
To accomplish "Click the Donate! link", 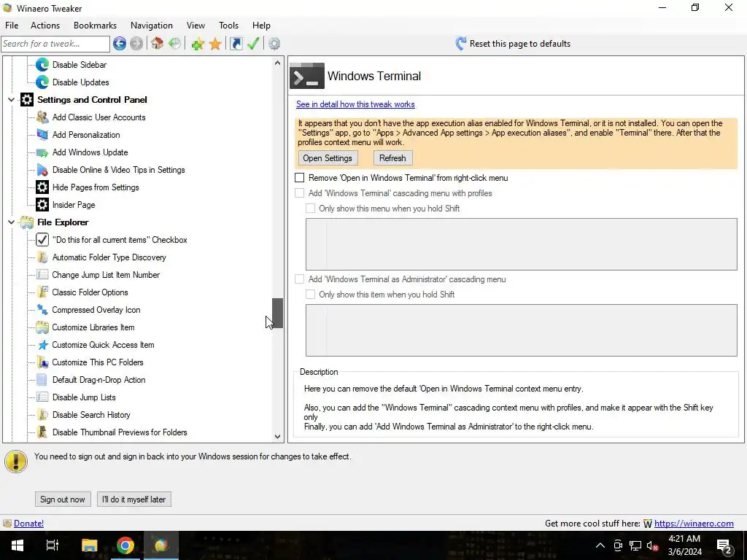I will point(28,524).
